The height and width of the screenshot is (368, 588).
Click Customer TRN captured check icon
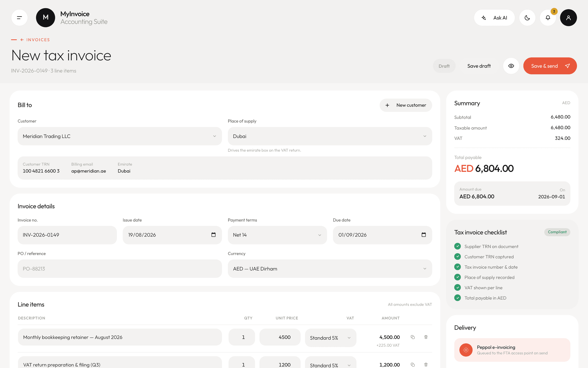458,256
